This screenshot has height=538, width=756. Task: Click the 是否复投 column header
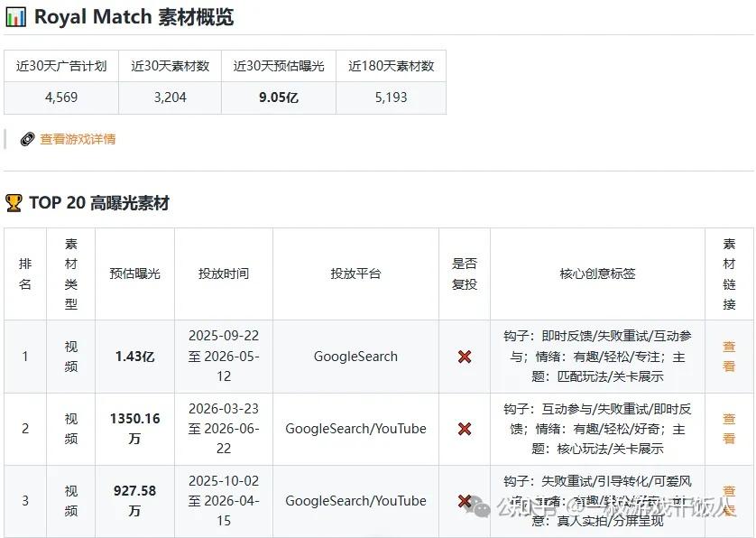465,274
